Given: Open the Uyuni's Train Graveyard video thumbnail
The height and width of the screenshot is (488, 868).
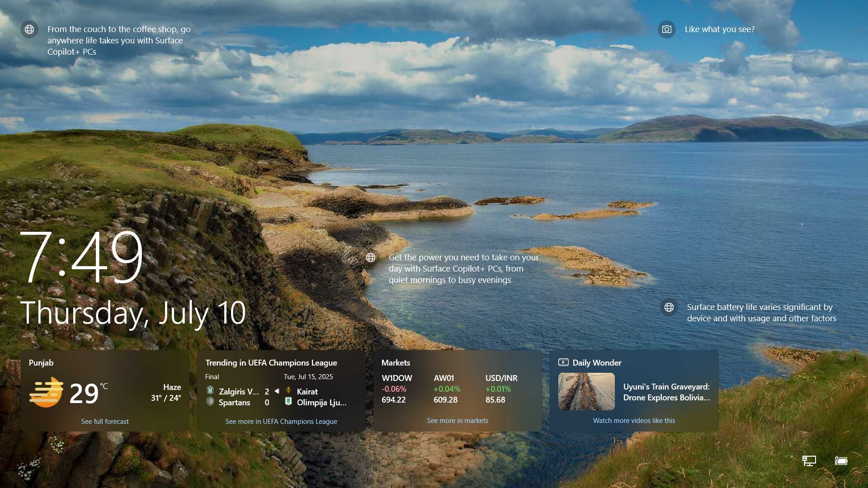Looking at the screenshot, I should 586,391.
